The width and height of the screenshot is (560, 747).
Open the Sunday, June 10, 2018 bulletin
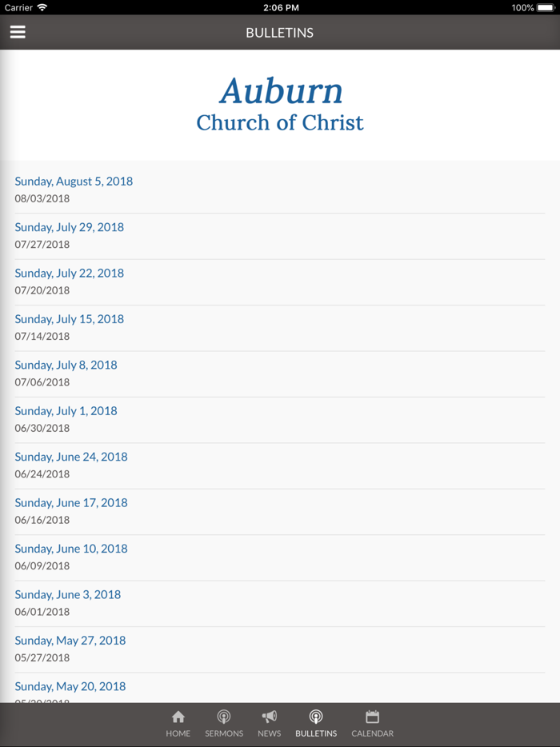tap(70, 548)
